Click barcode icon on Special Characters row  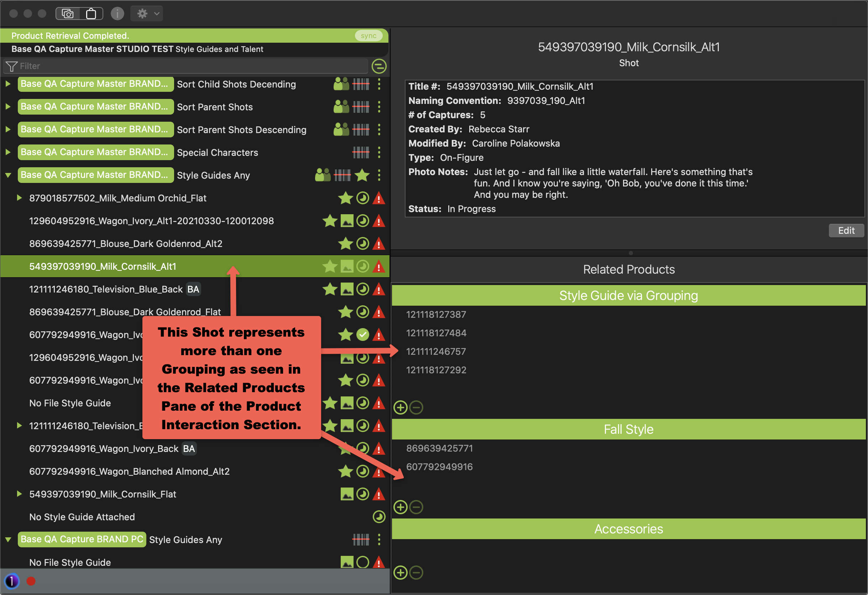tap(360, 152)
